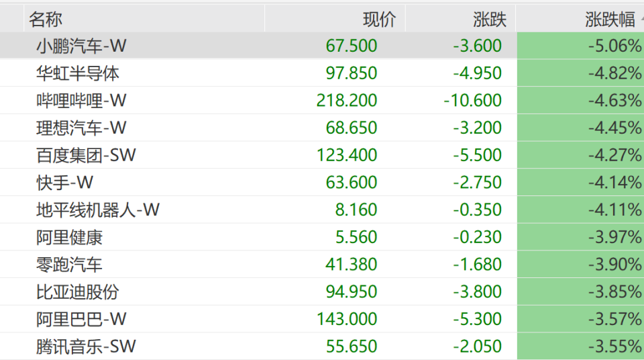
Task: Select 阿里健康 in the table
Action: [x=69, y=237]
